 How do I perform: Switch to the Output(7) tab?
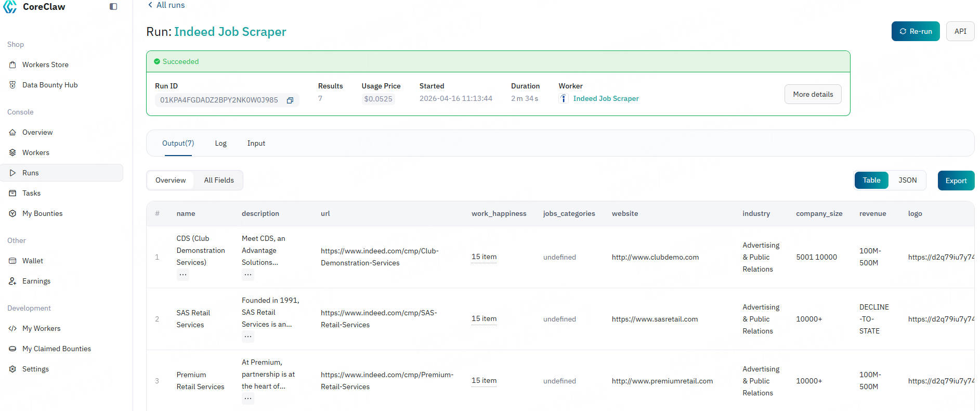pyautogui.click(x=178, y=143)
